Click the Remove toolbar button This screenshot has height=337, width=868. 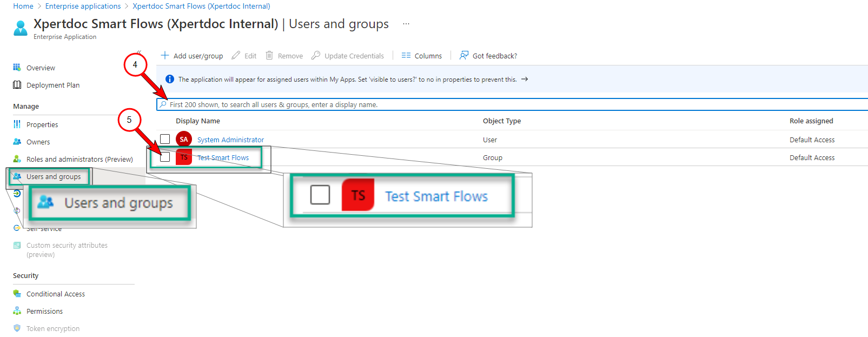pos(284,56)
